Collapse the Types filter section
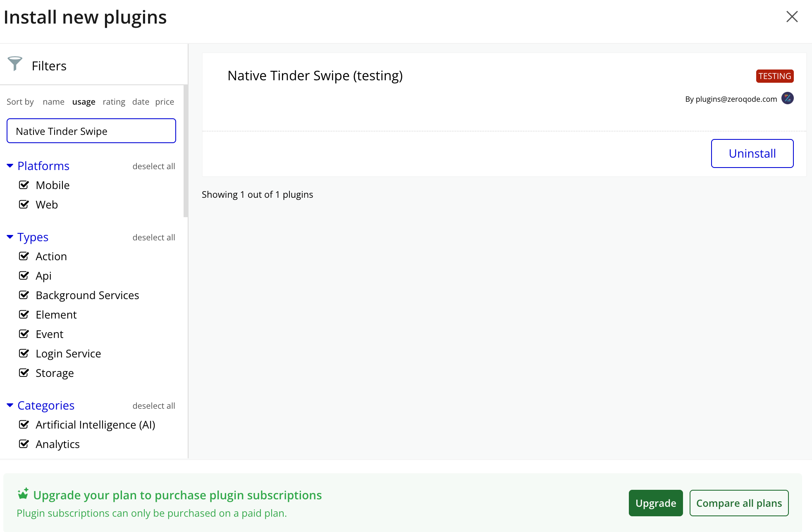812x532 pixels. point(10,237)
